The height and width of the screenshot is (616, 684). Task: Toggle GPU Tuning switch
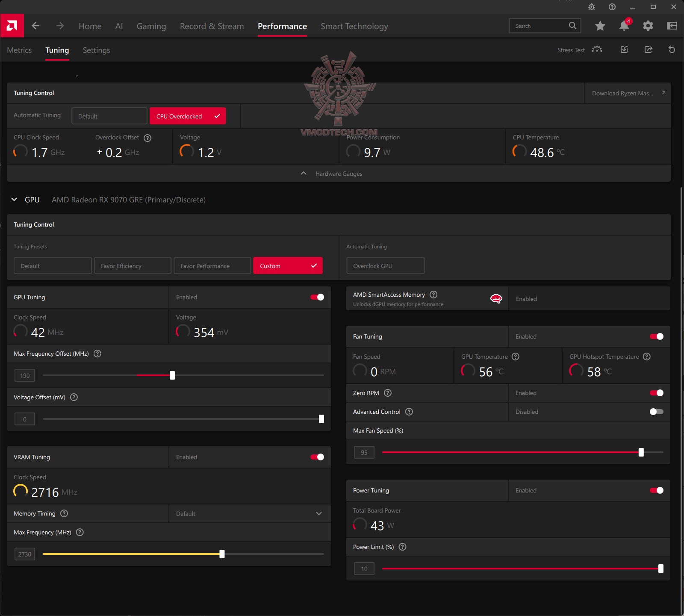(x=317, y=297)
